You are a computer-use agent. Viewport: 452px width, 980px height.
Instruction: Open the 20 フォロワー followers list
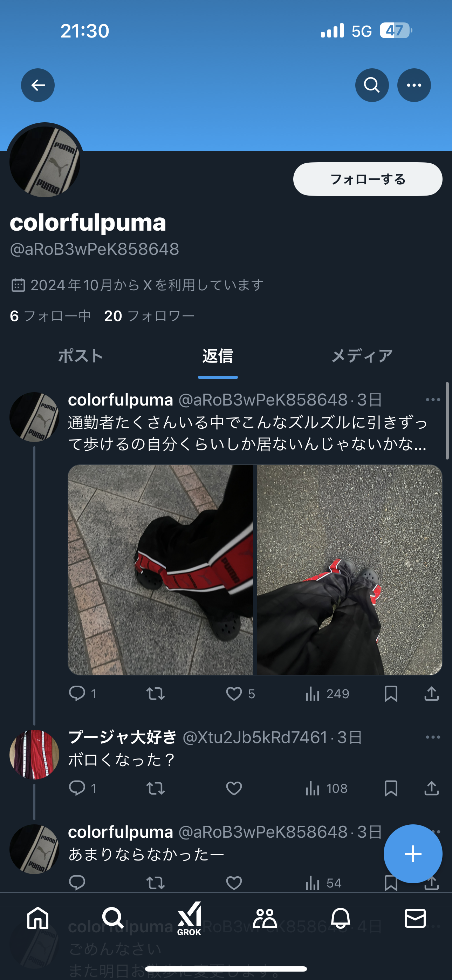[x=149, y=316]
